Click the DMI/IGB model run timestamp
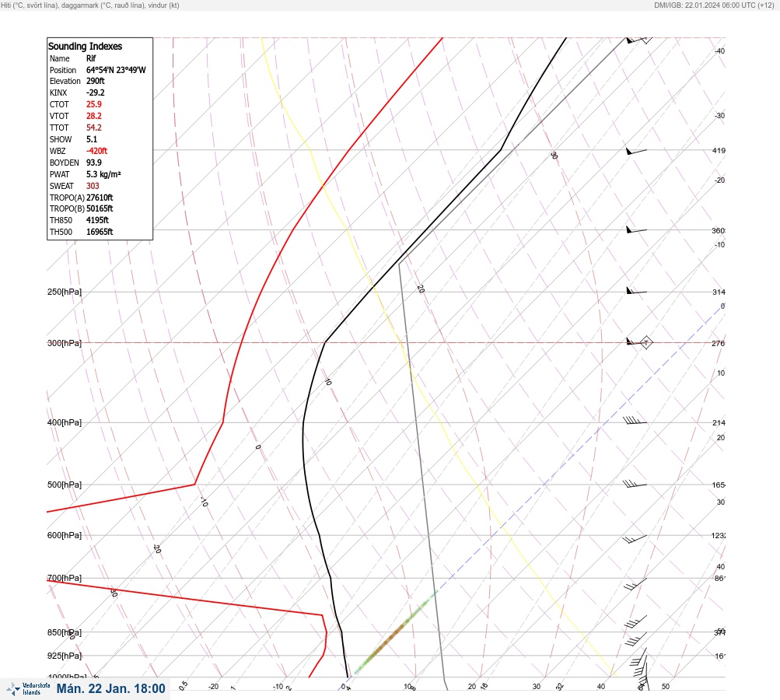The width and height of the screenshot is (780, 700). coord(715,5)
